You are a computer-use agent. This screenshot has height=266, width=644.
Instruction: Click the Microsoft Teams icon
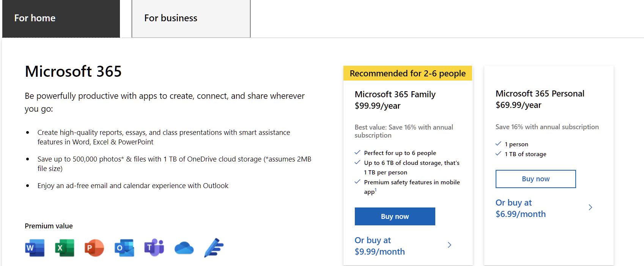click(154, 248)
